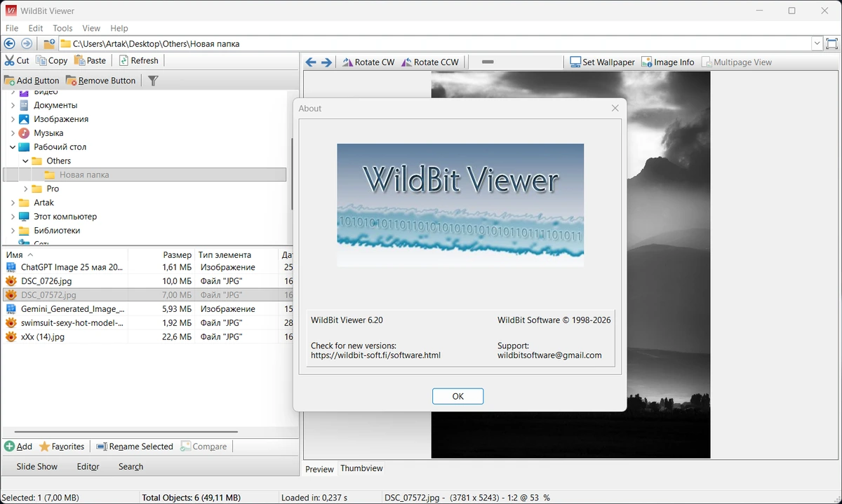Click the icon of DSC_07572.jpg
Image resolution: width=842 pixels, height=504 pixels.
pyautogui.click(x=11, y=295)
